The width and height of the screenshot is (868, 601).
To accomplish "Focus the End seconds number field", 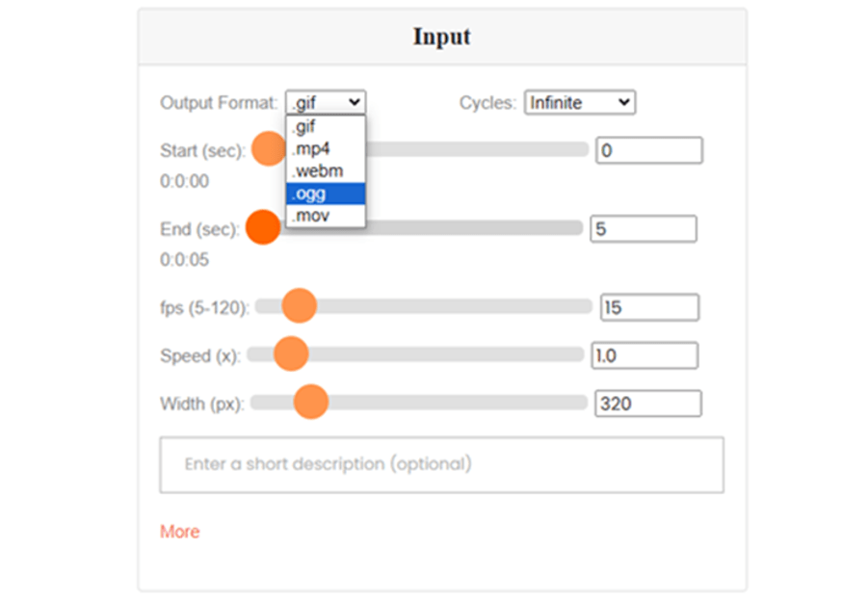I will 643,229.
